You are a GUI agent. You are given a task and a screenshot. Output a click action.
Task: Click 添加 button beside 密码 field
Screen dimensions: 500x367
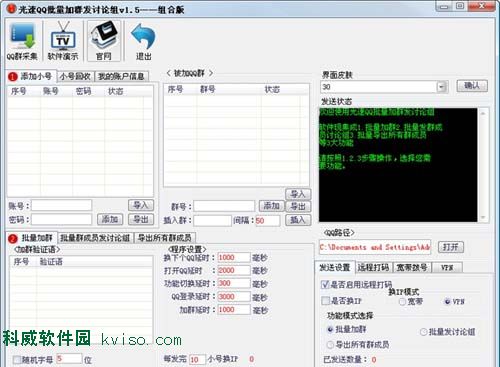pos(110,219)
